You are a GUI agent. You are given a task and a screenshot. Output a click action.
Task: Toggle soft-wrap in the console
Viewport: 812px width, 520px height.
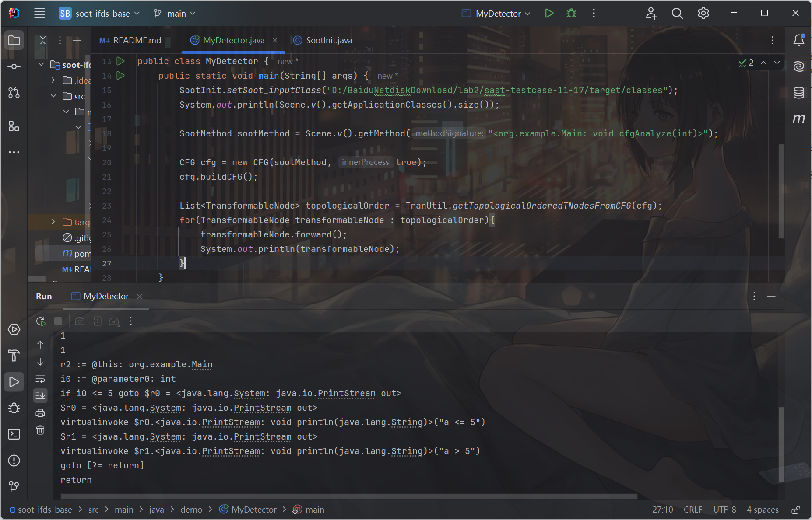coord(40,379)
